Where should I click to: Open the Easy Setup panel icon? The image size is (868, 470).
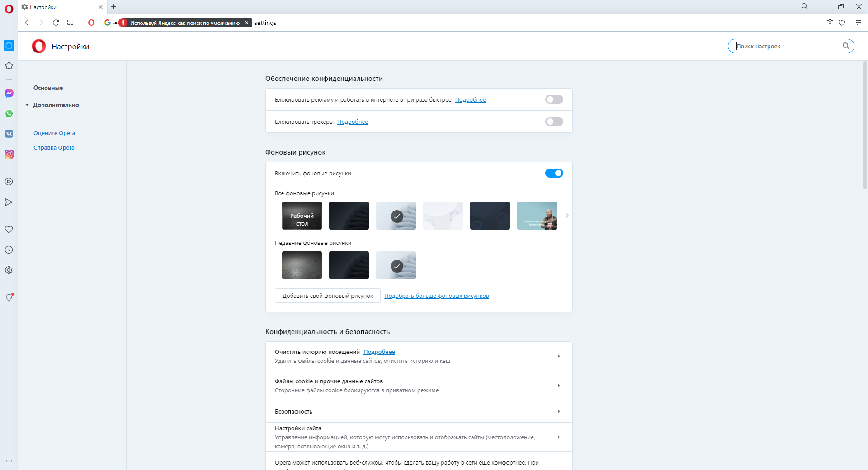point(859,23)
